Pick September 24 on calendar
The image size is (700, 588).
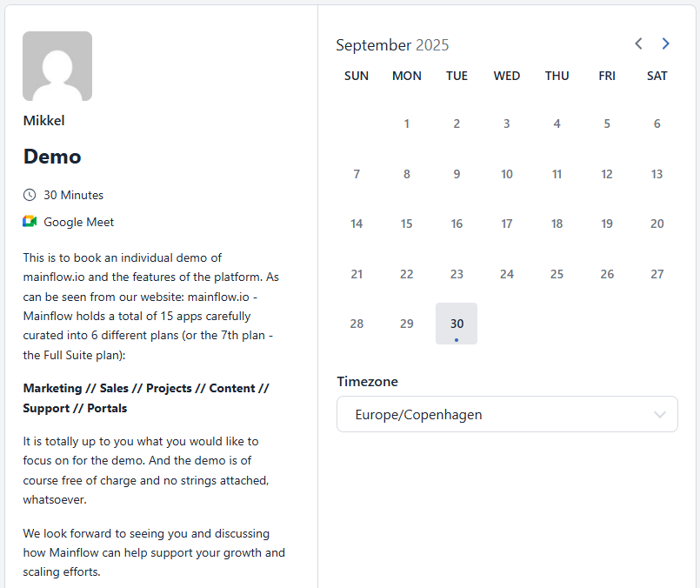[507, 274]
